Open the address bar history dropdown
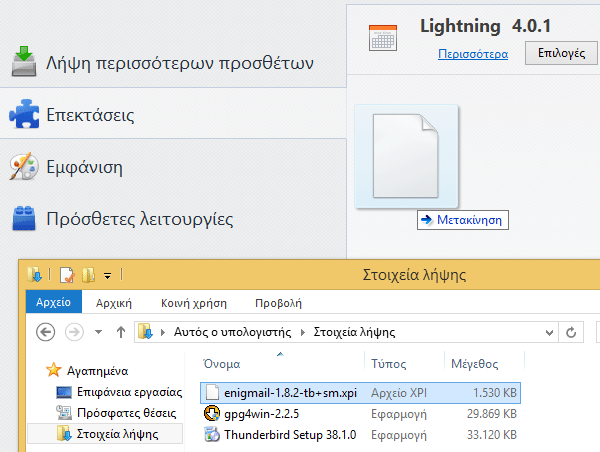600x452 pixels. coord(549,332)
